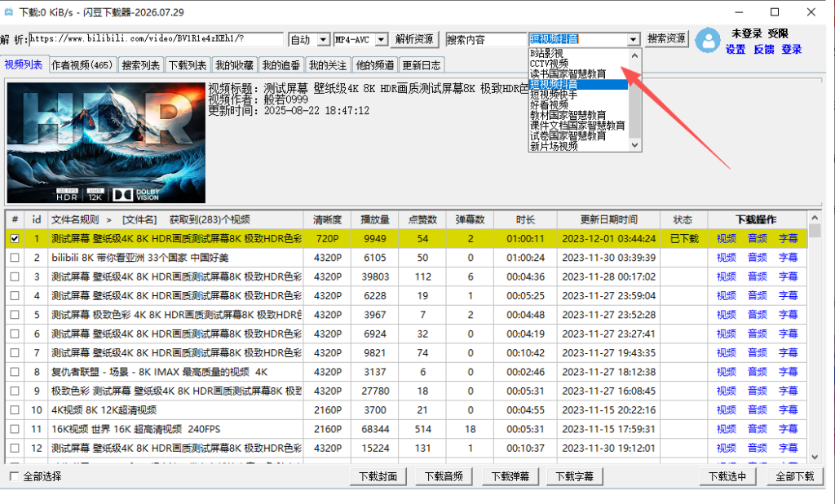
Task: Click the [文件名] naming rule text
Action: coord(139,219)
